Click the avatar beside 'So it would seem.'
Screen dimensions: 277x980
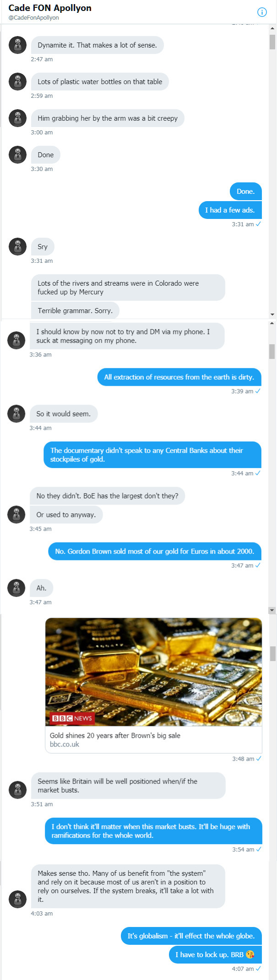pos(16,414)
